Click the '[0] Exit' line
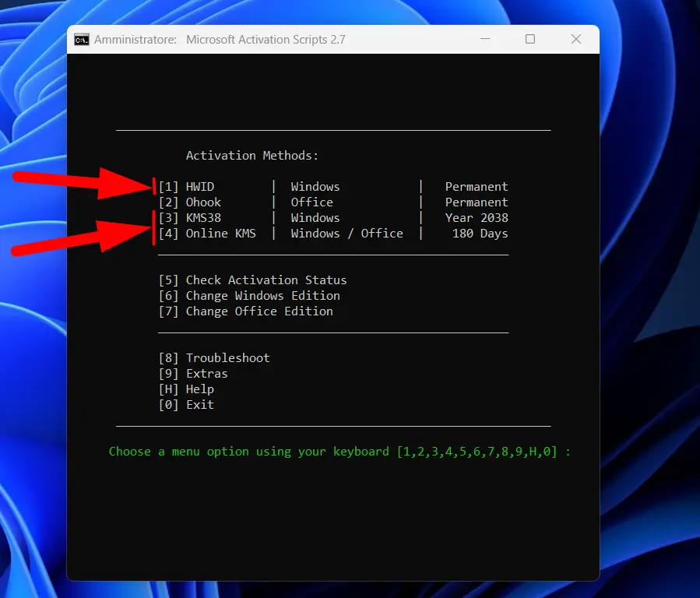The height and width of the screenshot is (598, 700). point(187,405)
